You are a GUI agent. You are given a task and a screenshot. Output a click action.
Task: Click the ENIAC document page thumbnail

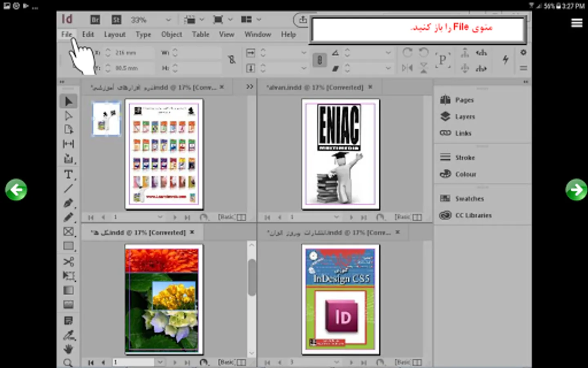point(341,154)
